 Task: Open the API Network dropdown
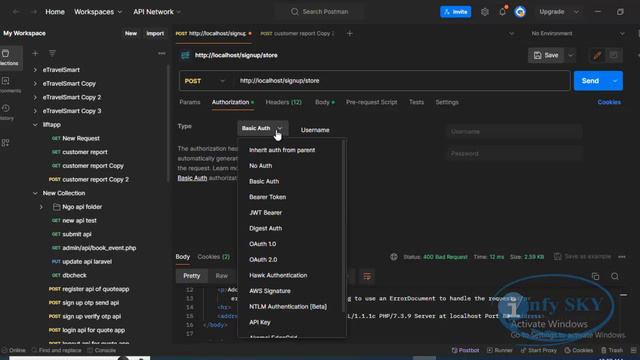coord(157,12)
